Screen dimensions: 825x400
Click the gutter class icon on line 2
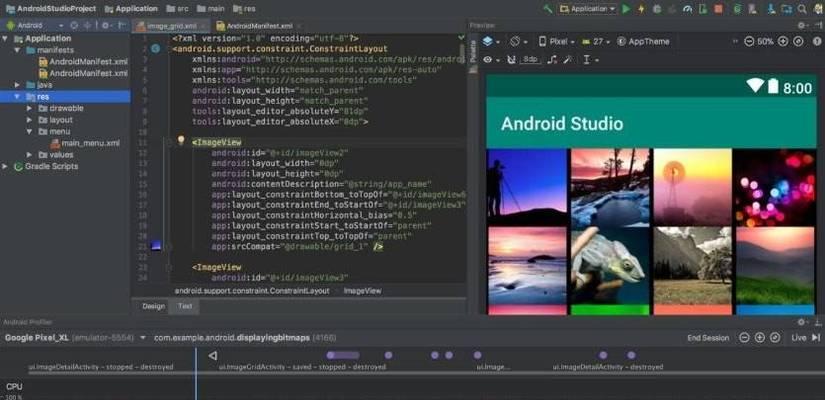[155, 49]
